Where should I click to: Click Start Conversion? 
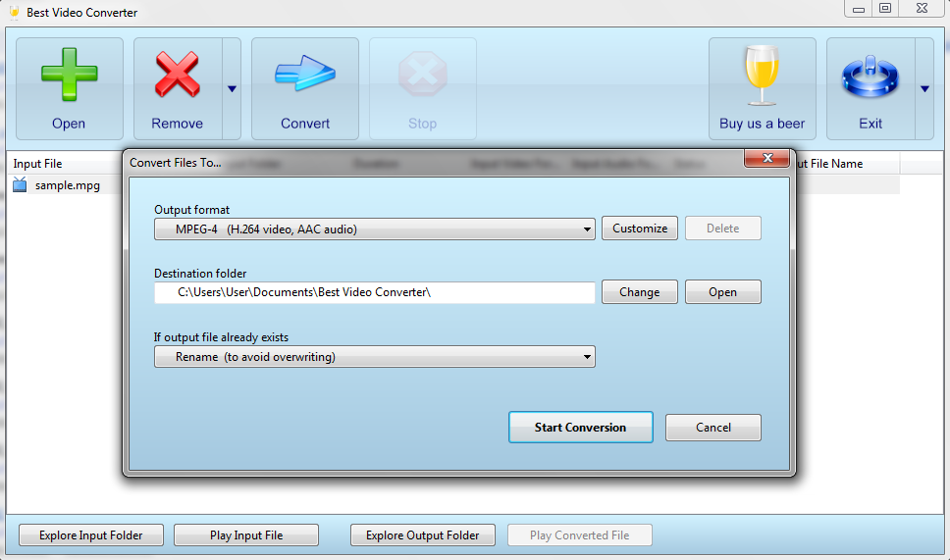[580, 428]
